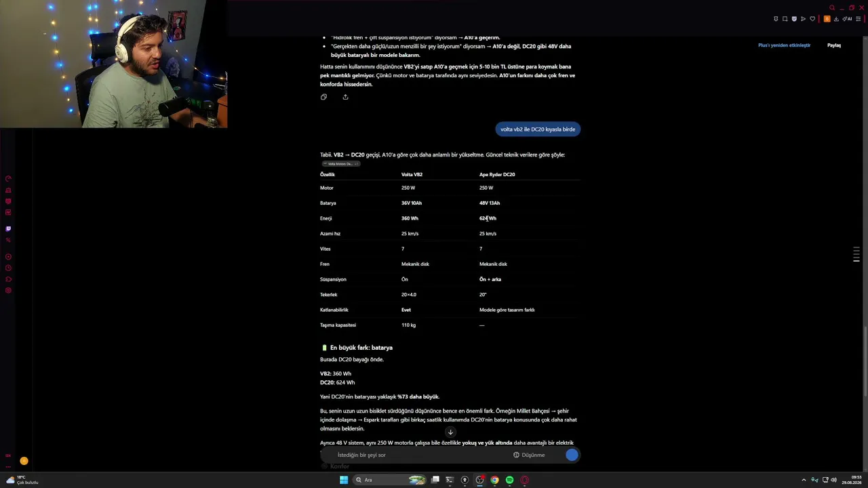868x488 pixels.
Task: Open the browser tab search magnifier
Action: (832, 7)
